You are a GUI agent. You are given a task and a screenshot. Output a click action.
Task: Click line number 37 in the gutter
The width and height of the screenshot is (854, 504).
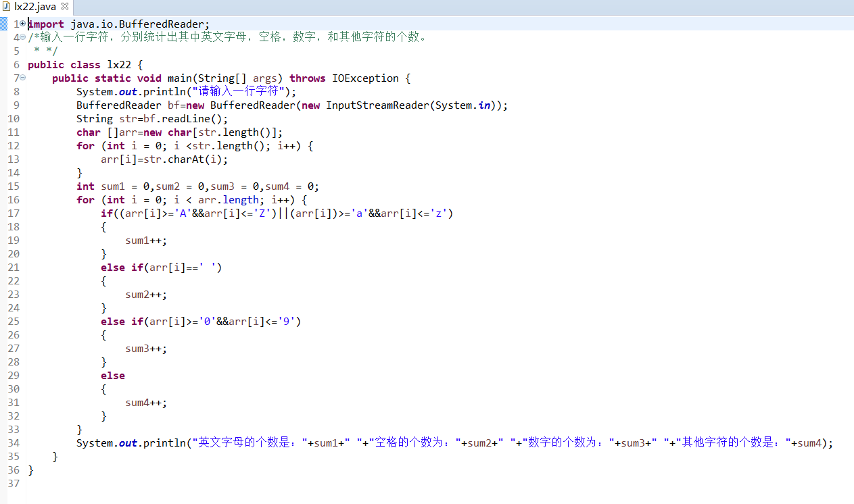14,484
